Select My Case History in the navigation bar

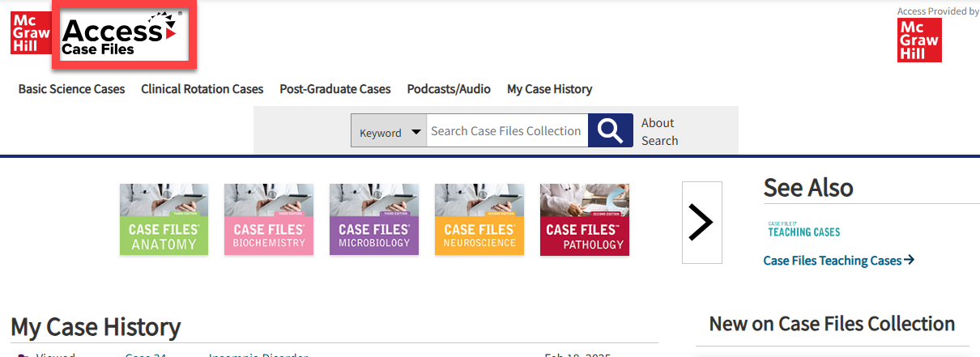[549, 89]
